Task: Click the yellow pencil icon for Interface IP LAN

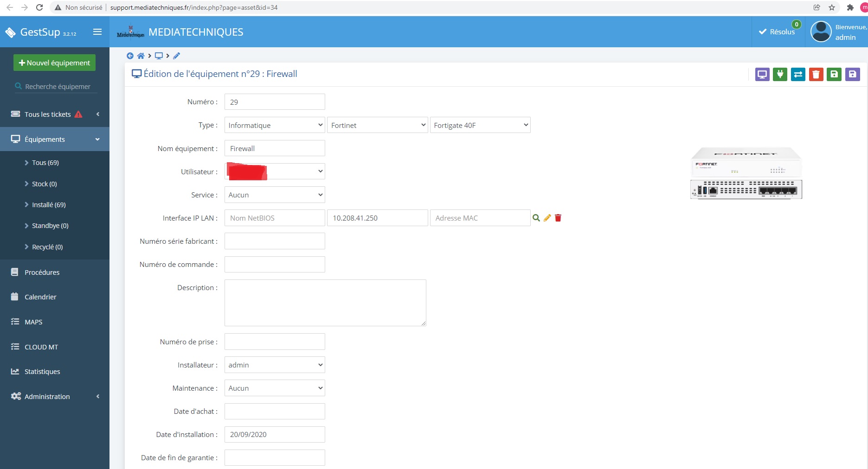Action: pyautogui.click(x=547, y=218)
